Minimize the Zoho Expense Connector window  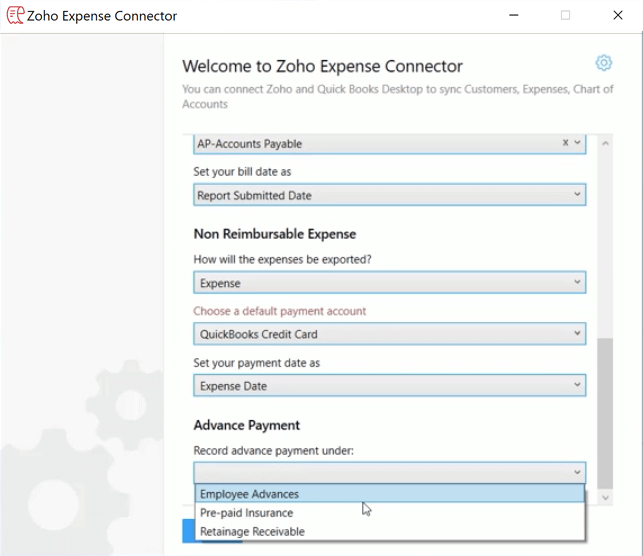[x=514, y=16]
